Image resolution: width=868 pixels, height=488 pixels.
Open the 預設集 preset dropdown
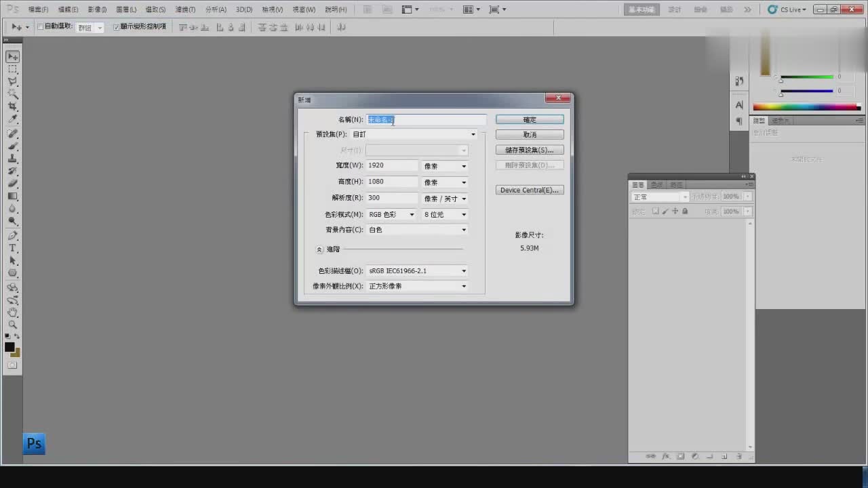(414, 134)
